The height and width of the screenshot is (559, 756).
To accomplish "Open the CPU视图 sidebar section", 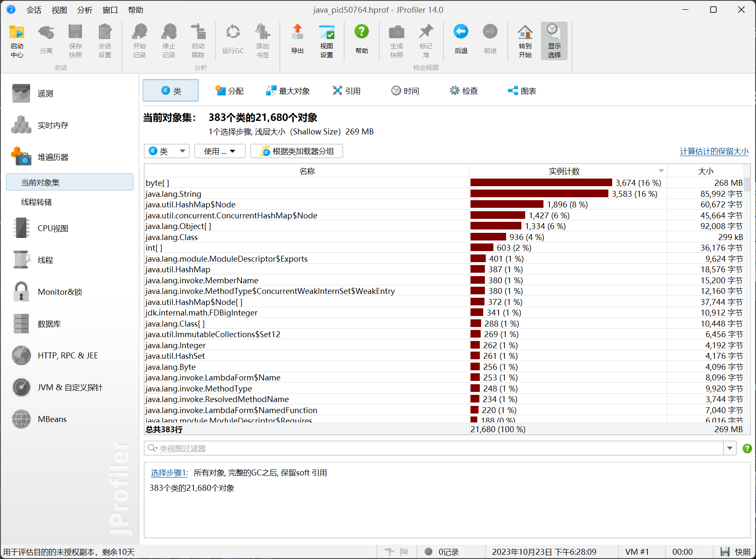I will click(x=70, y=228).
